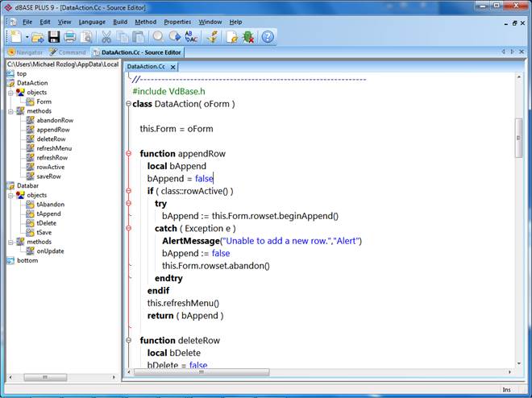Close the DataAction.Cc editor tab
Screen dimensions: 532x398
pyautogui.click(x=172, y=67)
